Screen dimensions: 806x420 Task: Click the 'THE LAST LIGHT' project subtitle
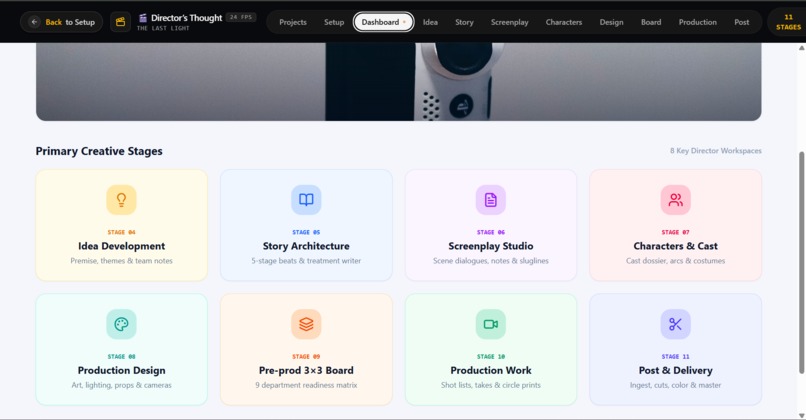tap(163, 28)
